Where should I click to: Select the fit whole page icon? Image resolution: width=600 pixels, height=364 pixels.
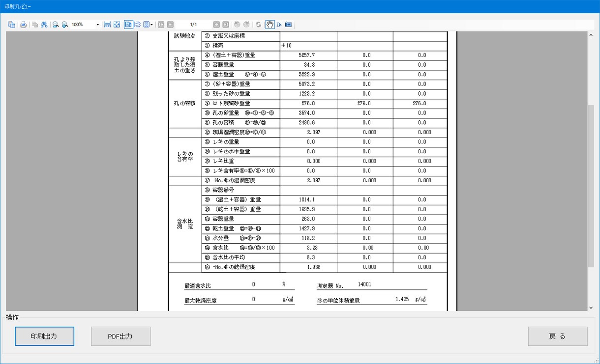coord(117,25)
